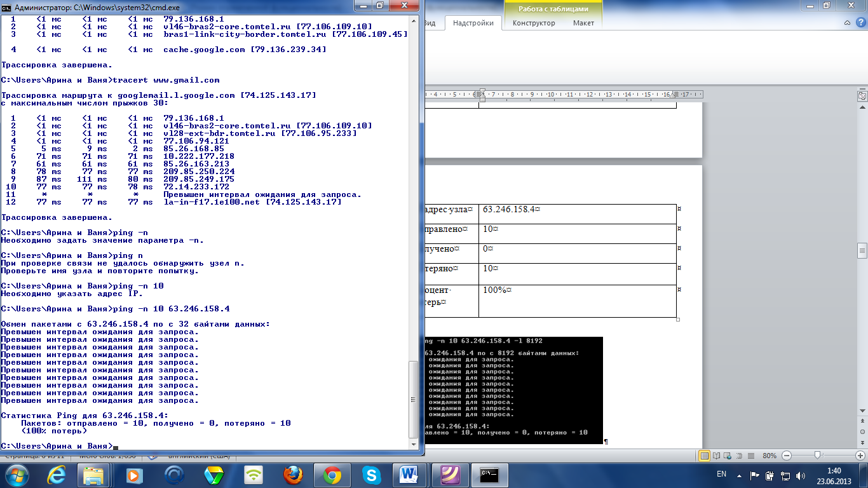Switch Word to Web Layout view
868x488 pixels.
point(726,456)
